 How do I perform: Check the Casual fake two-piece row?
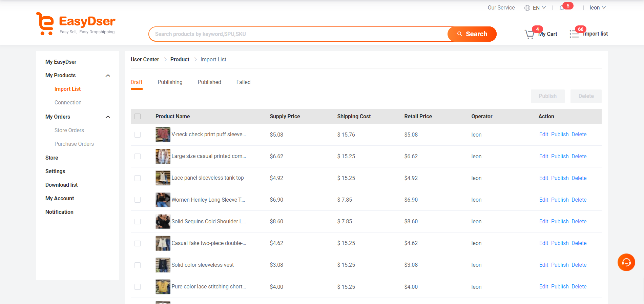point(138,243)
